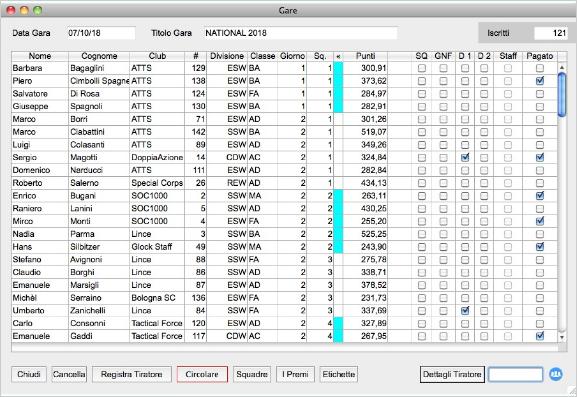Click cyan marker on Raniero Lanini row
The image size is (577, 397).
click(338, 208)
